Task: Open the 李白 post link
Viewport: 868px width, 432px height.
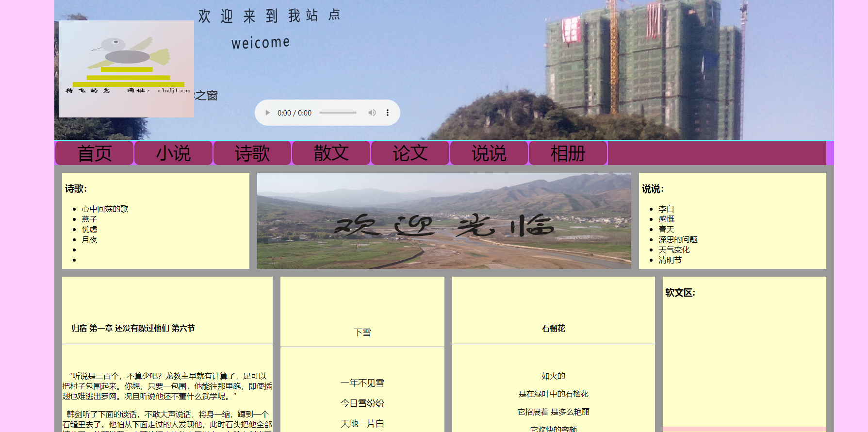Action: pyautogui.click(x=666, y=209)
